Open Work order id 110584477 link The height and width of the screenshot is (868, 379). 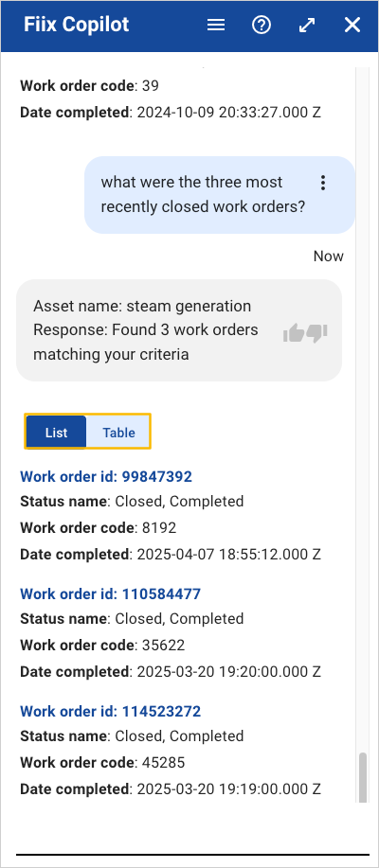tap(110, 594)
